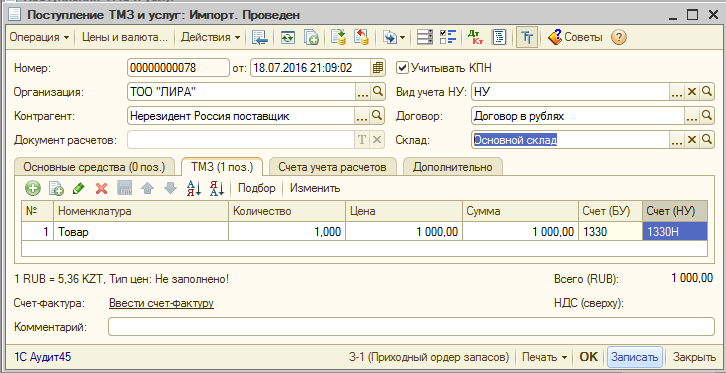
Task: Open calendar picker next to the date
Action: coord(377,68)
